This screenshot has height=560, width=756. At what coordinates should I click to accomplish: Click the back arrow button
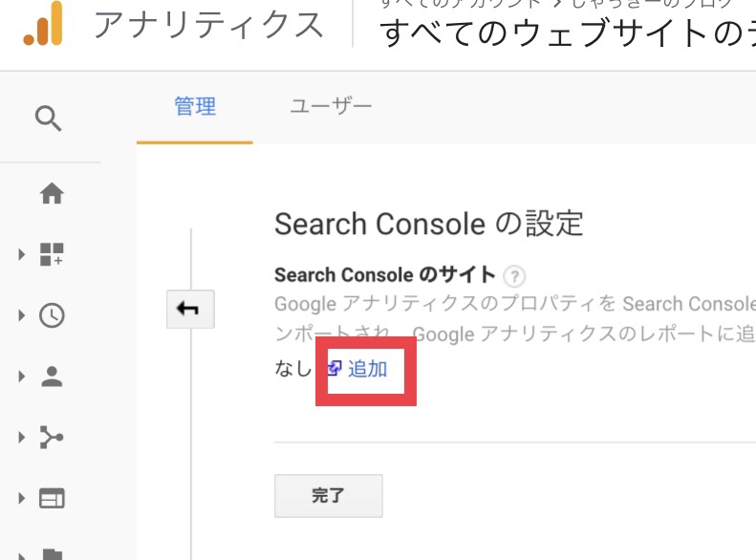click(190, 309)
